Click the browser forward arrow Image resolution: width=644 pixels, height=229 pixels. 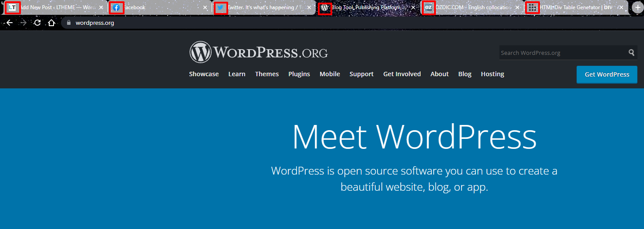24,23
